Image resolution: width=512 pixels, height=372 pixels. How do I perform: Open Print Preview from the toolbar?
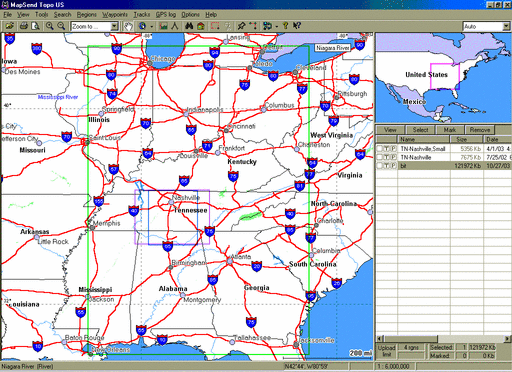(x=35, y=26)
